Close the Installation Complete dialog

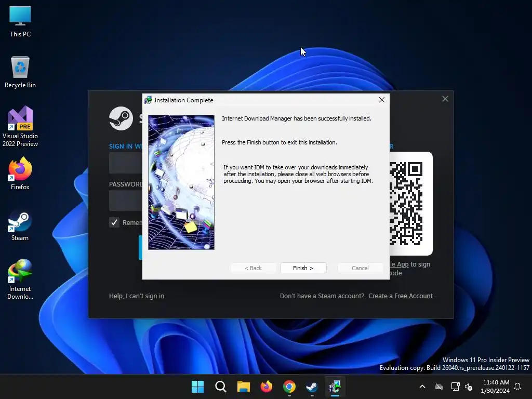382,100
